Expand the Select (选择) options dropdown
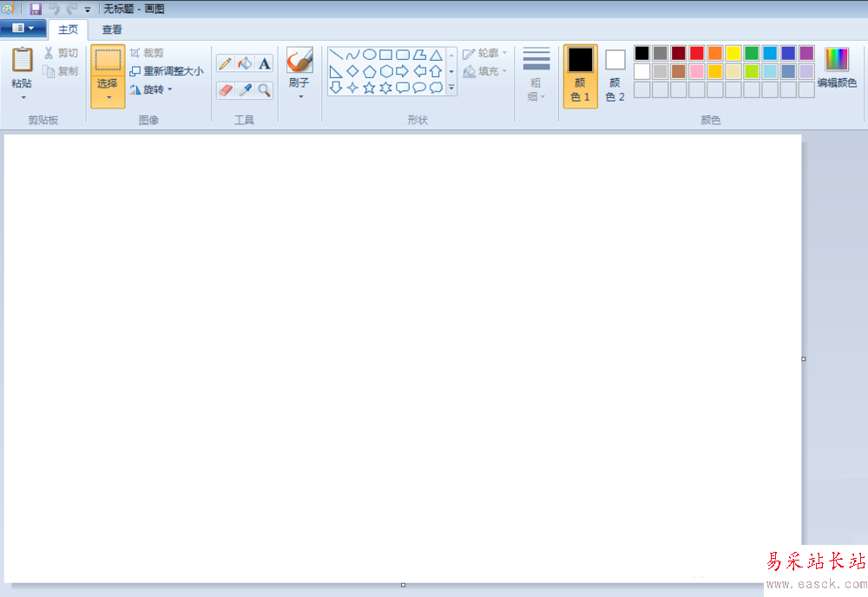 pyautogui.click(x=108, y=97)
